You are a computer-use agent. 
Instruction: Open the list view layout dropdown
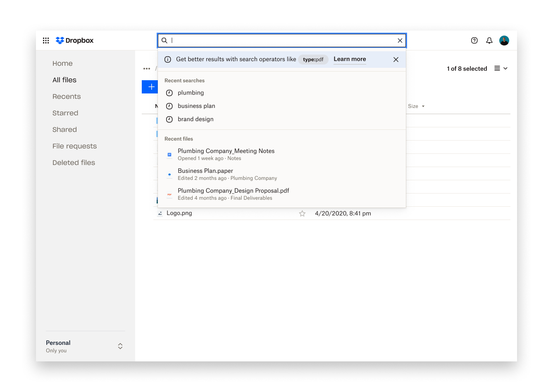[501, 69]
